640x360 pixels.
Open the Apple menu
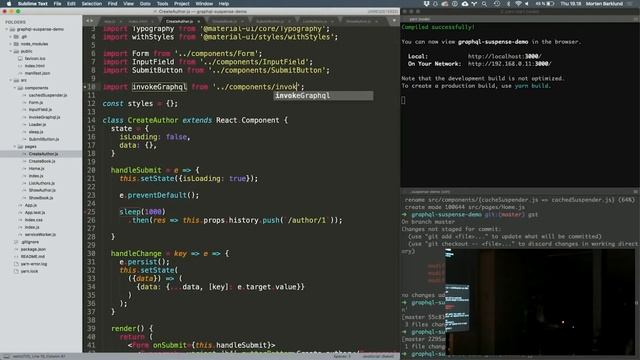[x=9, y=4]
